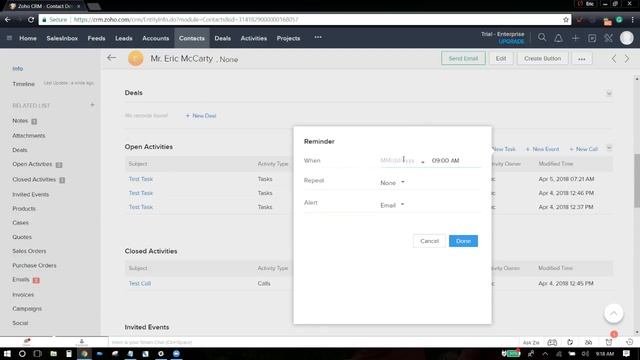The height and width of the screenshot is (360, 640).
Task: Collapse the Open Activities section chevron
Action: 609,148
